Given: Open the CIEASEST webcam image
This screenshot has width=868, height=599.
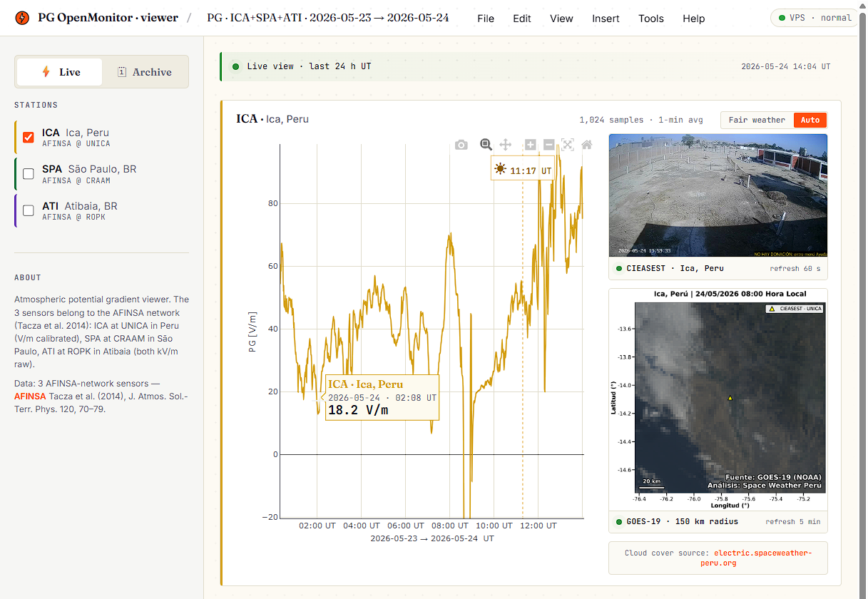Looking at the screenshot, I should [718, 195].
